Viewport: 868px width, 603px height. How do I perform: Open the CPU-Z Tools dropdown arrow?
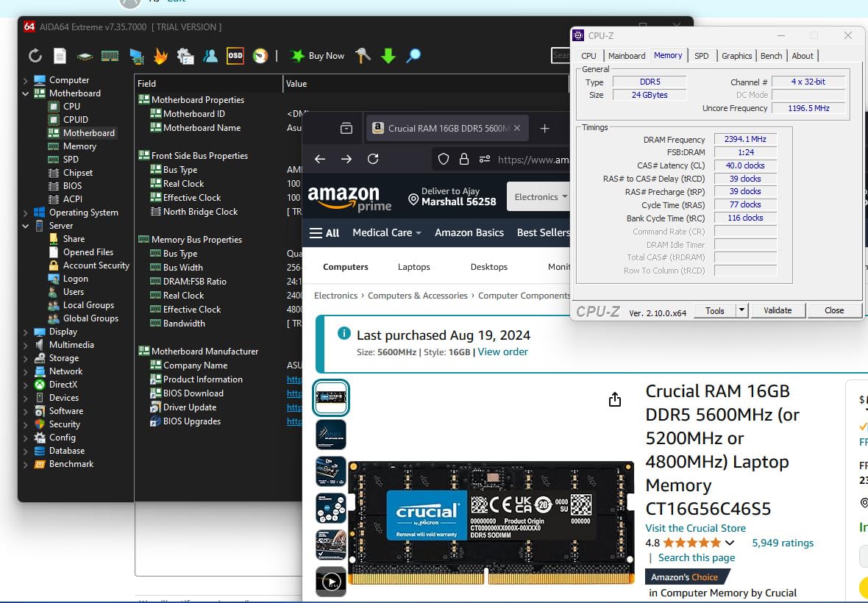(741, 310)
